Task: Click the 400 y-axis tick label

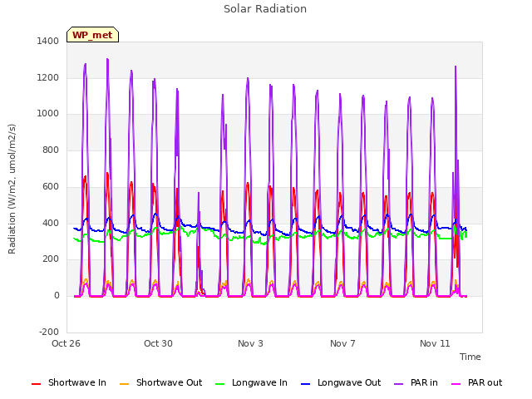Action: pos(51,224)
